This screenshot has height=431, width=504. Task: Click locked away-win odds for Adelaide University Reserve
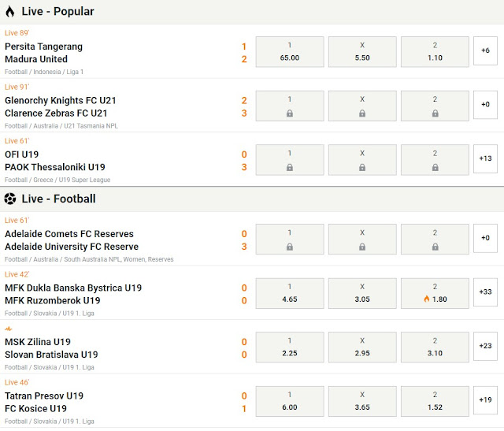pyautogui.click(x=435, y=240)
